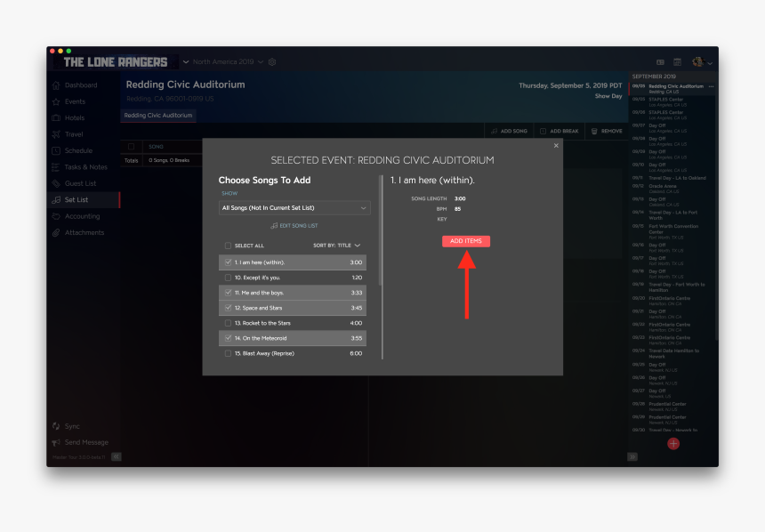
Task: Toggle the Select All checkbox
Action: click(x=228, y=246)
